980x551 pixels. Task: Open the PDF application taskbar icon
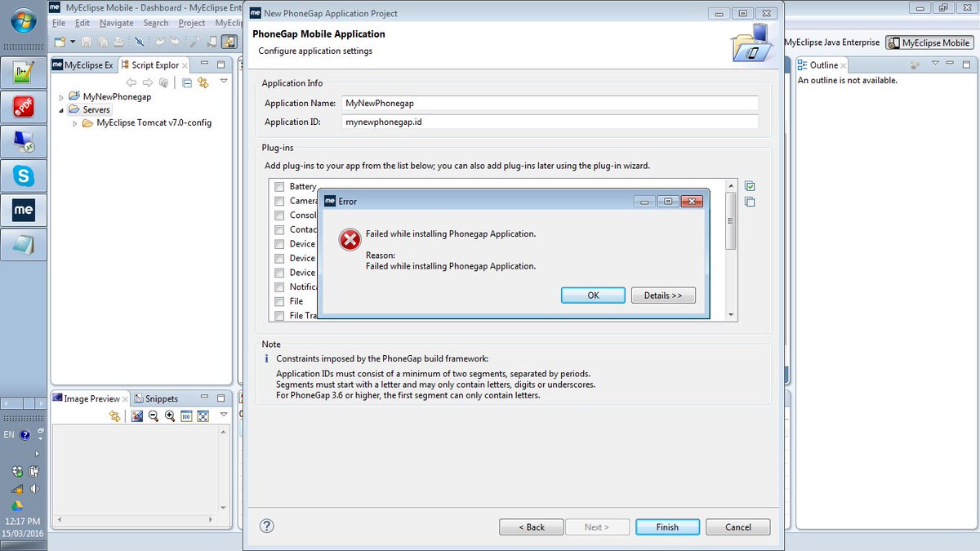tap(24, 108)
